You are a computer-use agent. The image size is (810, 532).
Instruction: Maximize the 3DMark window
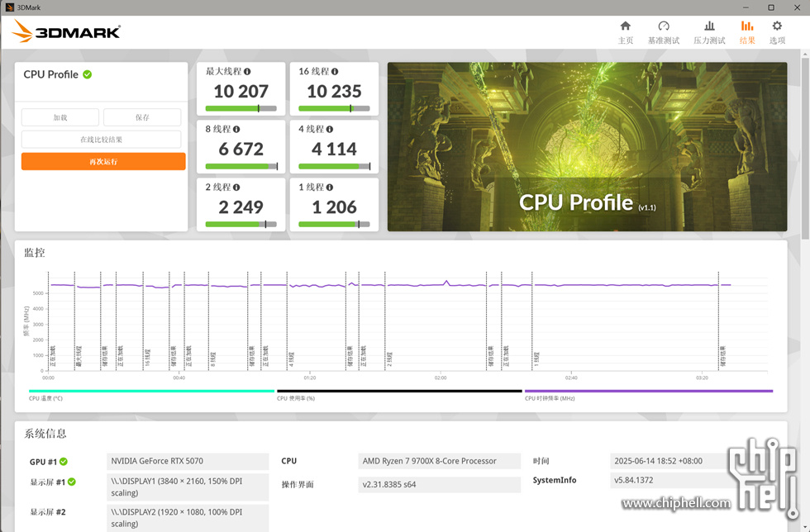[770, 7]
